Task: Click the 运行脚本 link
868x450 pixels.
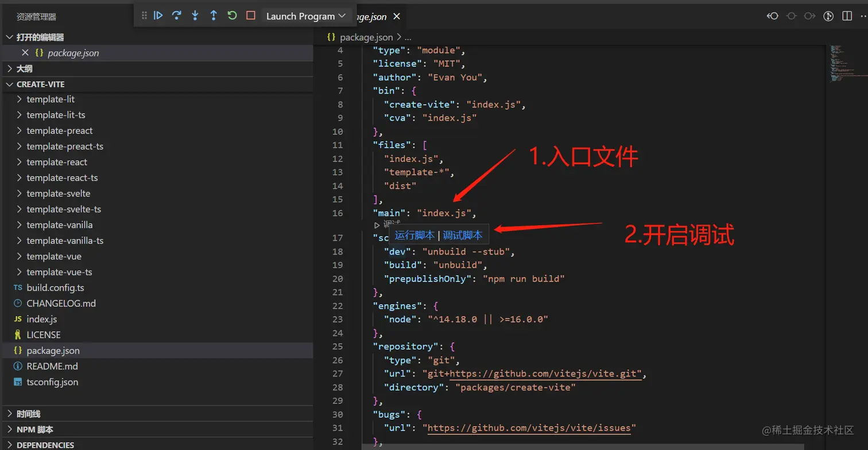Action: pyautogui.click(x=414, y=235)
